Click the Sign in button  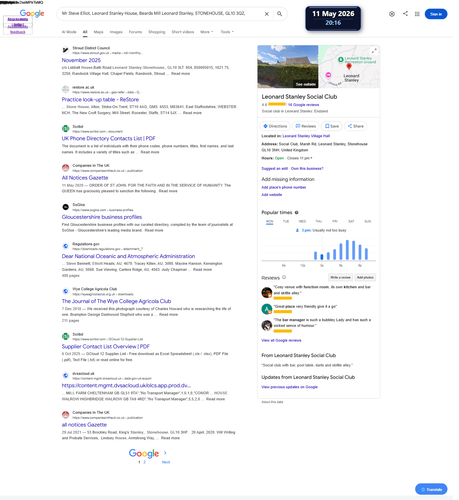click(x=436, y=14)
